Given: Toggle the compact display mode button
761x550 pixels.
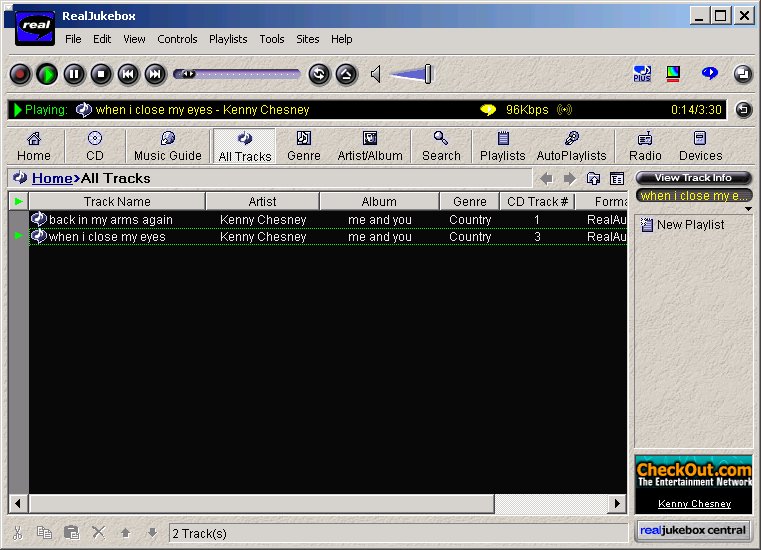Looking at the screenshot, I should tap(742, 74).
